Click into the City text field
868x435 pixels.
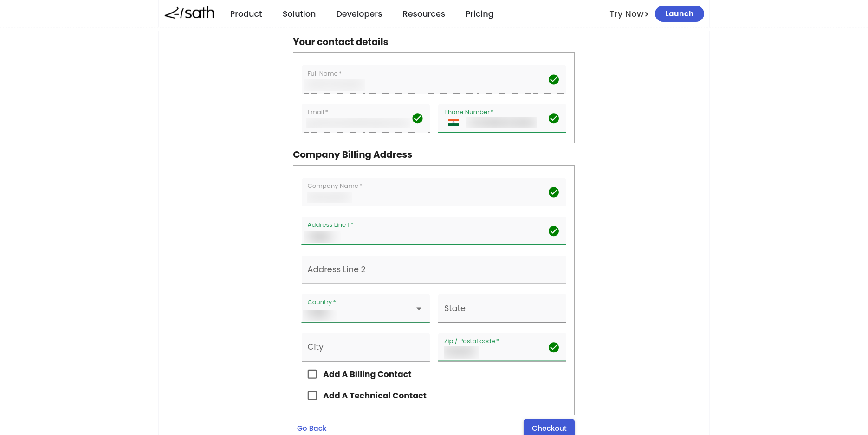pyautogui.click(x=365, y=347)
